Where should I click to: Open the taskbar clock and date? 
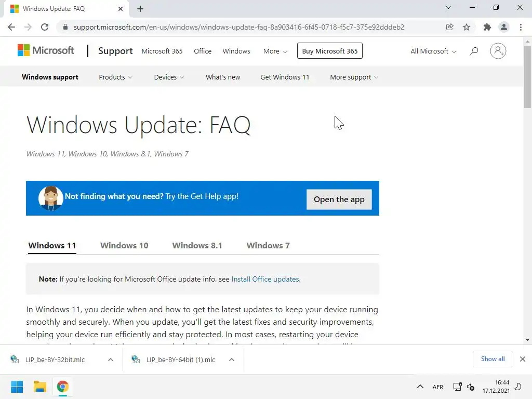pos(496,387)
